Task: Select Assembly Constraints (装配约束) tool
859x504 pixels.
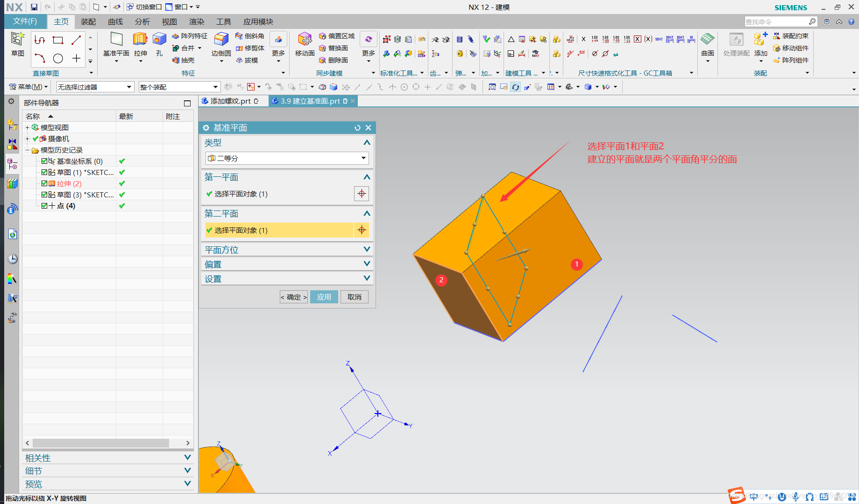Action: click(x=791, y=36)
